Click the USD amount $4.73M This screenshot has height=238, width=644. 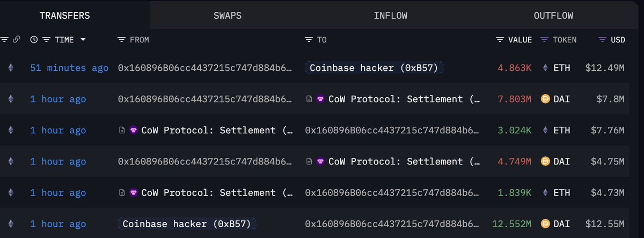(609, 192)
